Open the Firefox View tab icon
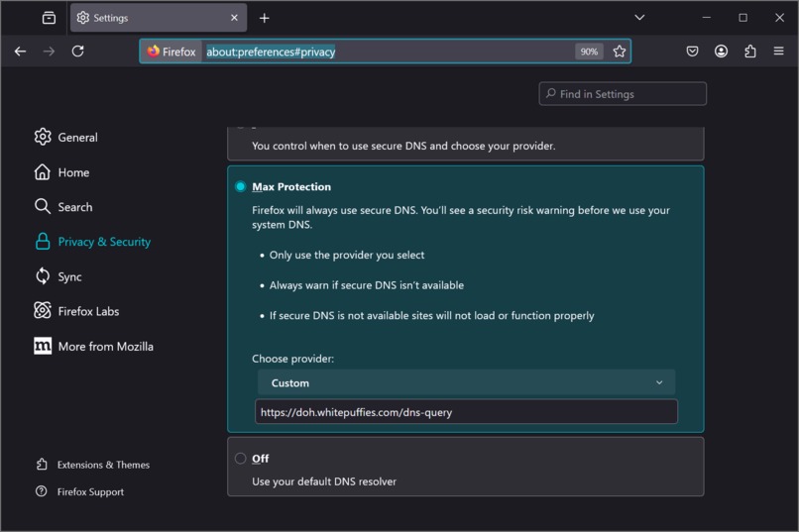799x532 pixels. click(49, 18)
